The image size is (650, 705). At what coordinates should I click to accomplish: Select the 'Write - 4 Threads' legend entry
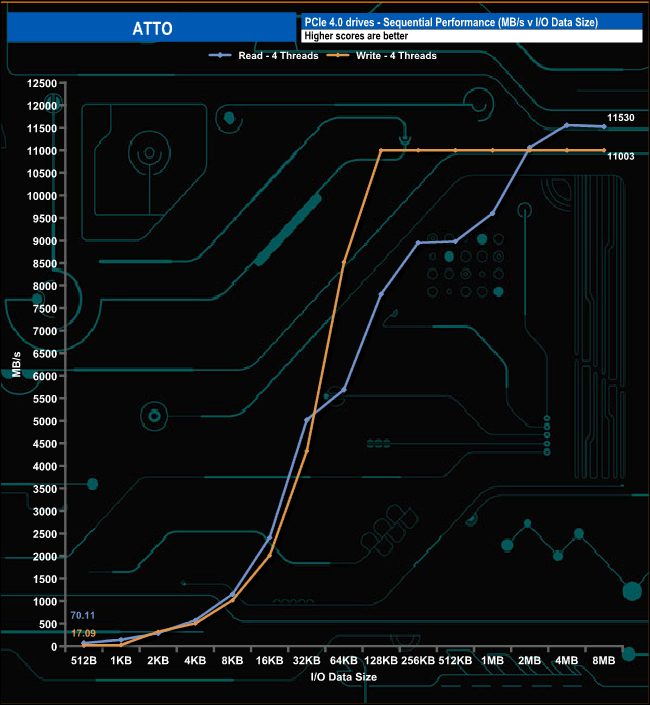(395, 56)
